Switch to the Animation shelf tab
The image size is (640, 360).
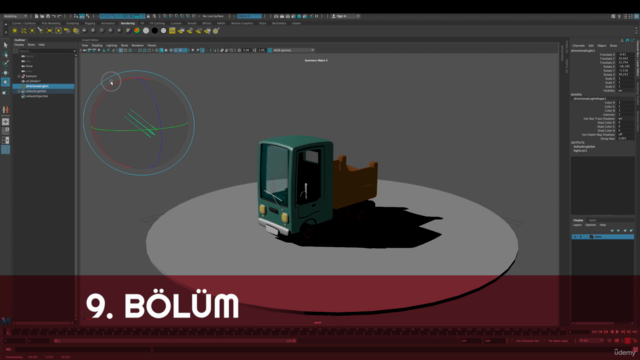pos(108,23)
